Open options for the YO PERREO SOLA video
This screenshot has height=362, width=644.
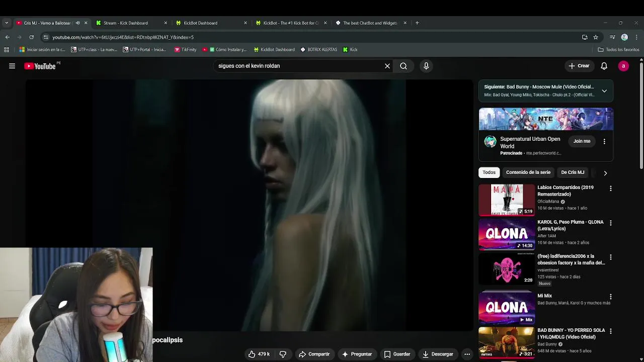point(611,331)
